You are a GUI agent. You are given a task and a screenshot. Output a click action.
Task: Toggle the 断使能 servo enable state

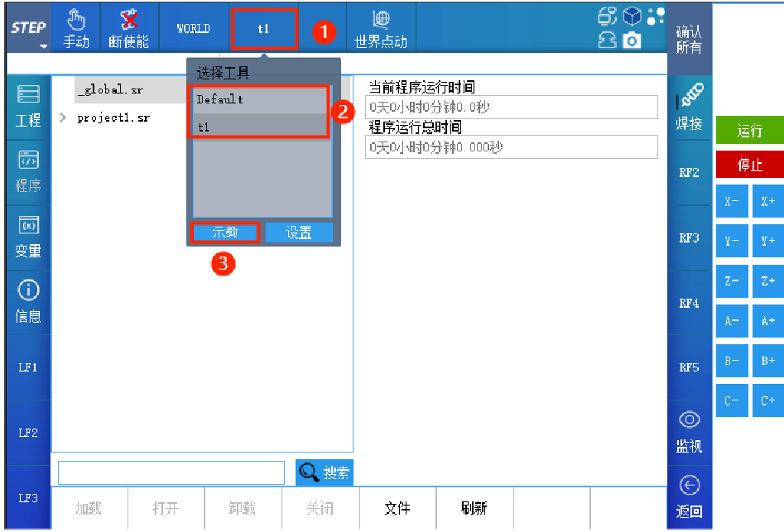pyautogui.click(x=128, y=28)
